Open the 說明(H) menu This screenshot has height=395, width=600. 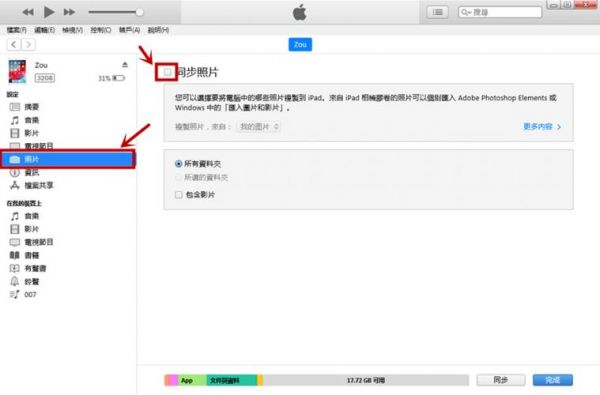(x=158, y=30)
